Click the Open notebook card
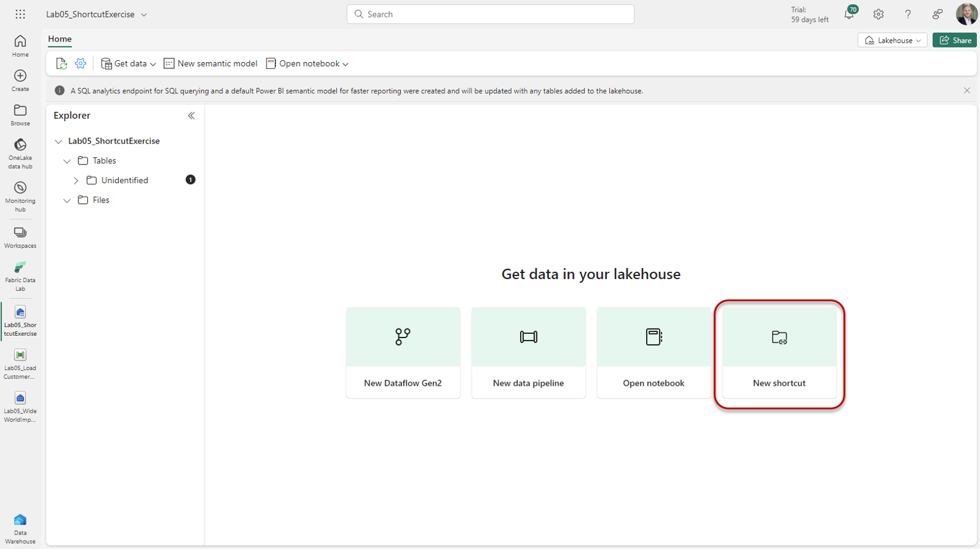The width and height of the screenshot is (980, 549). tap(654, 353)
